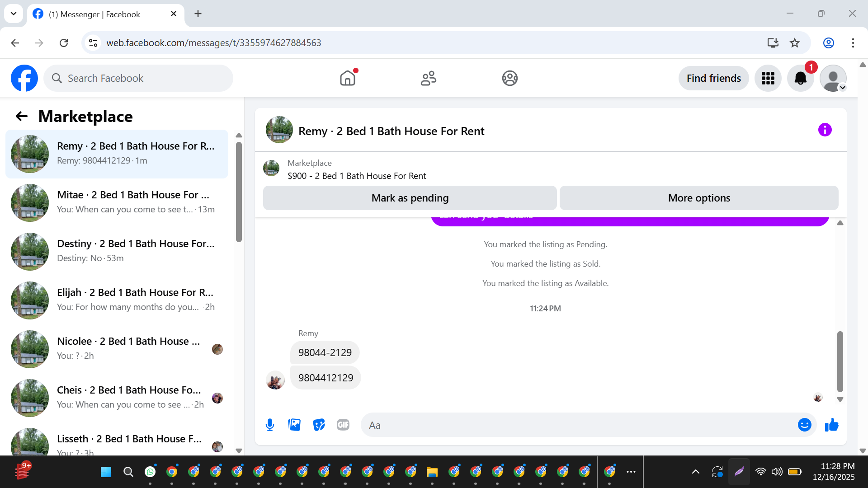
Task: Click the address bar URL
Action: tap(213, 42)
